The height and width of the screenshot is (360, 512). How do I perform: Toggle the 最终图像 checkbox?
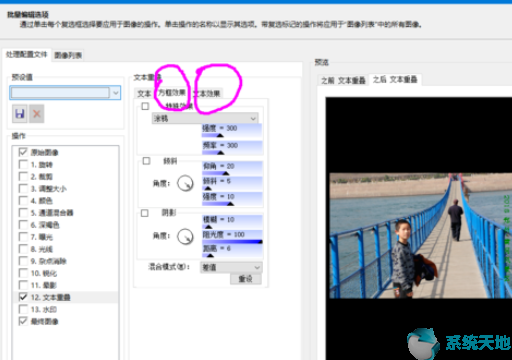(x=23, y=321)
